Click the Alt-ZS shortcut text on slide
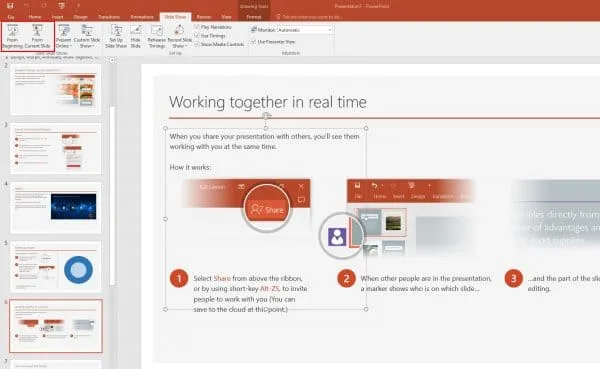 pos(270,289)
